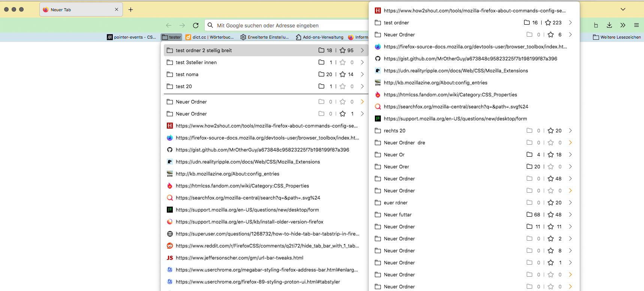Select 'test ordner 2 stellig breit' folder

[x=204, y=50]
